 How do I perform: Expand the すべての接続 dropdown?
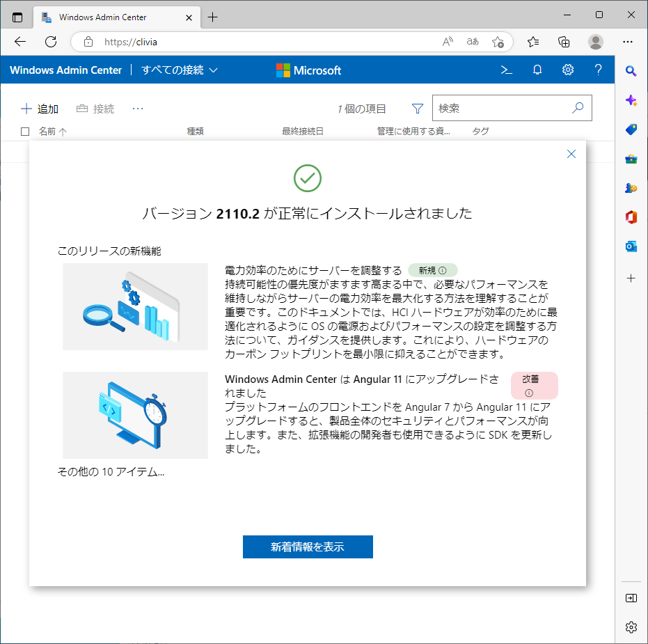(180, 70)
